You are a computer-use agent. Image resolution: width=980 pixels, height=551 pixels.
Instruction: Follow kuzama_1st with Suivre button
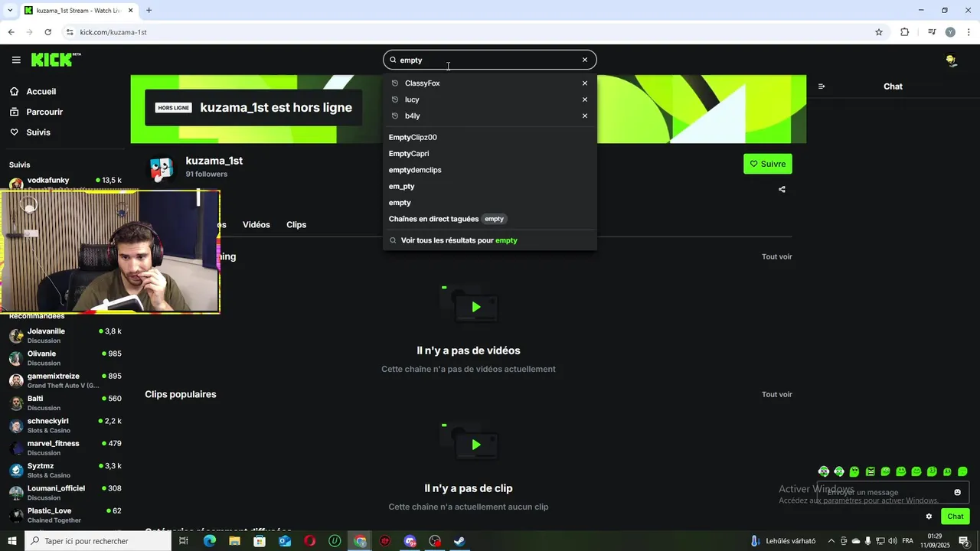point(767,164)
